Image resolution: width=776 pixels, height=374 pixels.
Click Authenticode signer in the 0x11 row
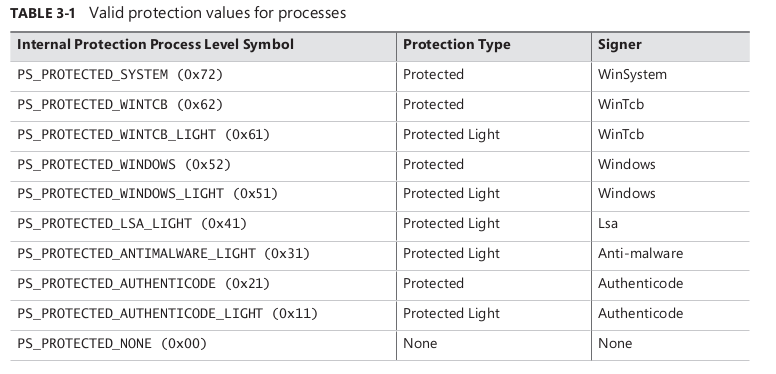[x=640, y=314]
